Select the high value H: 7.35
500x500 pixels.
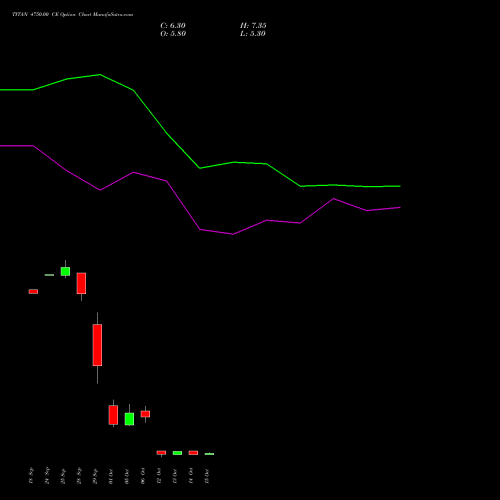[253, 26]
